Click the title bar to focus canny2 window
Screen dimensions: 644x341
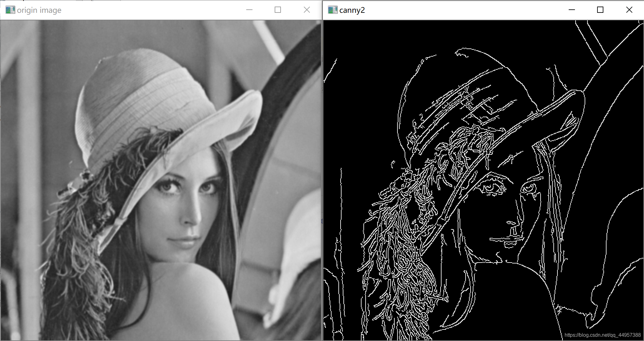tap(453, 10)
